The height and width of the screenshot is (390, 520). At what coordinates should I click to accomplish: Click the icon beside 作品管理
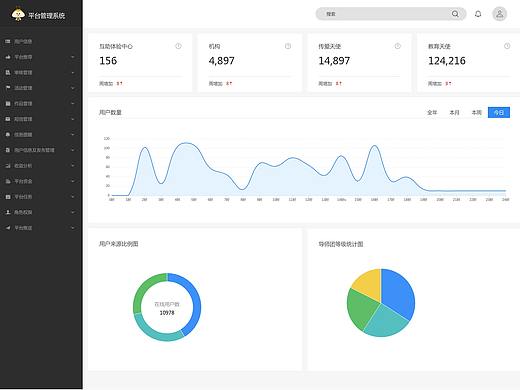8,103
